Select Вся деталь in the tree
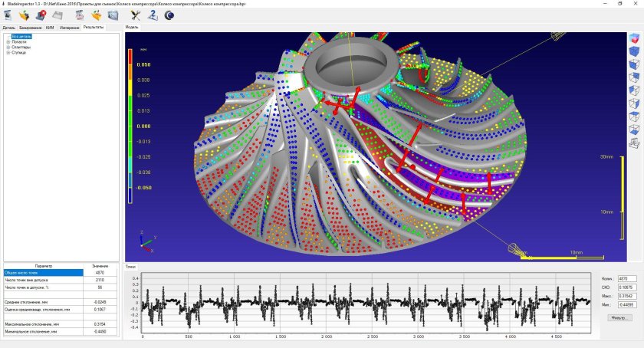The image size is (644, 348). click(21, 36)
